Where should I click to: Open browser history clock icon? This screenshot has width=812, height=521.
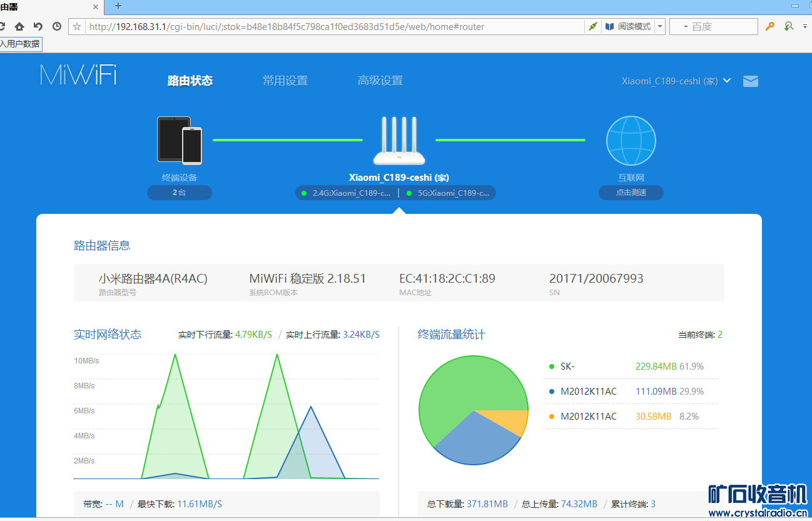click(x=57, y=26)
